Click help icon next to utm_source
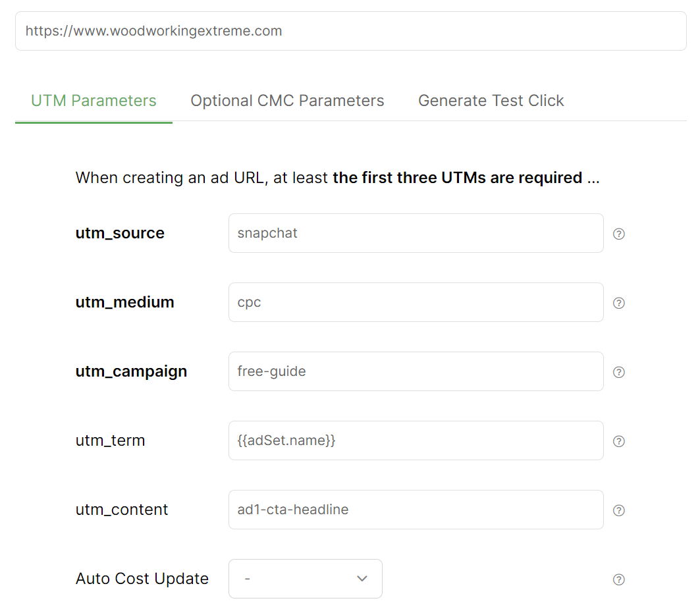This screenshot has width=700, height=611. click(618, 234)
